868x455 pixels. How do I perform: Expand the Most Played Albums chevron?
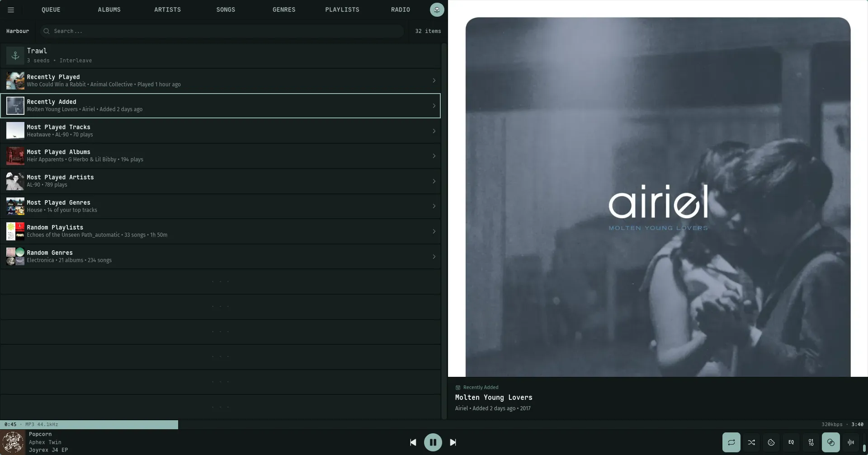tap(434, 156)
